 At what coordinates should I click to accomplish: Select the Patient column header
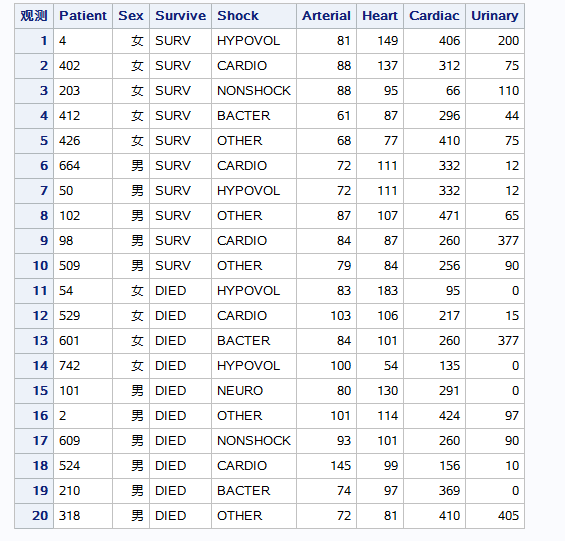(83, 16)
